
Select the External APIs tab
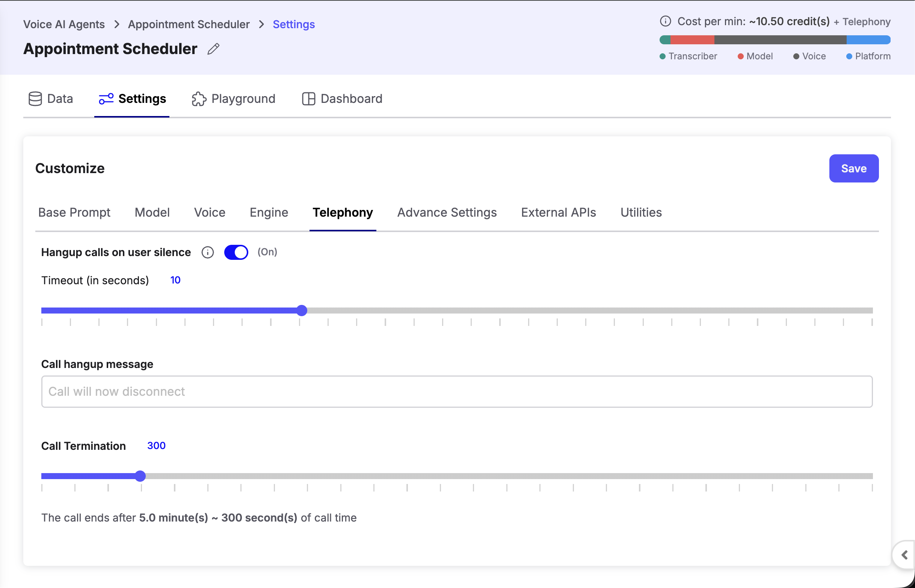pyautogui.click(x=558, y=212)
